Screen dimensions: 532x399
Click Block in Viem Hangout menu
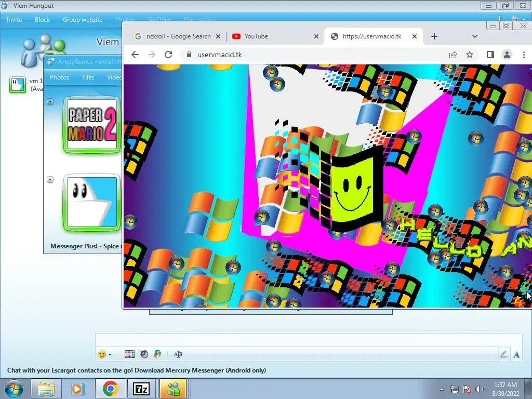point(43,20)
